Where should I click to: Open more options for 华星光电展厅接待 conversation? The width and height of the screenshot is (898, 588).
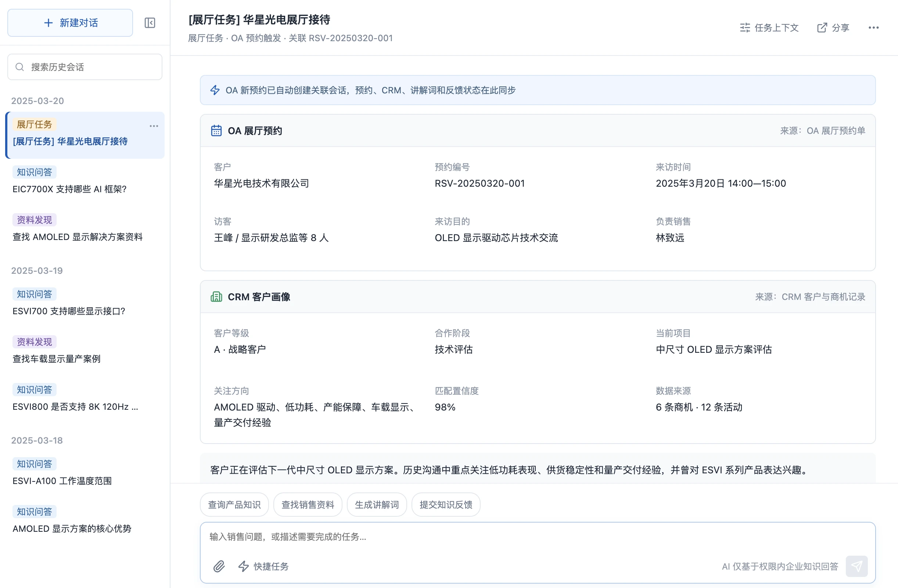click(x=154, y=126)
